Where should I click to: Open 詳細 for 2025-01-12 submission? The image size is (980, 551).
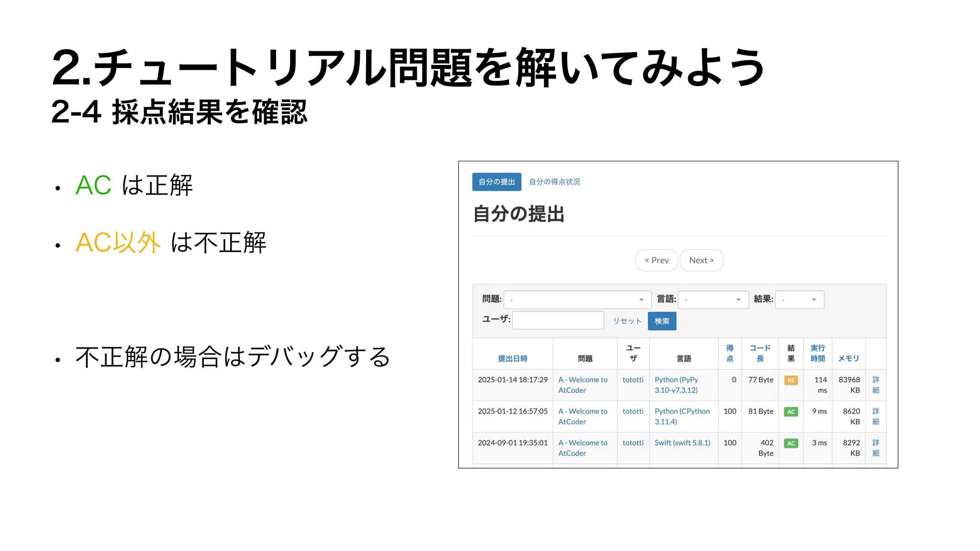click(876, 416)
